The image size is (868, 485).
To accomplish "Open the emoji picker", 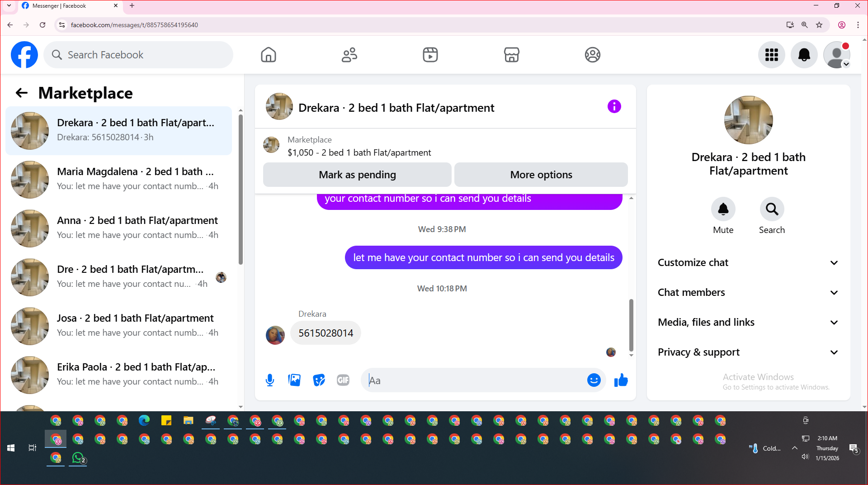I will 594,380.
